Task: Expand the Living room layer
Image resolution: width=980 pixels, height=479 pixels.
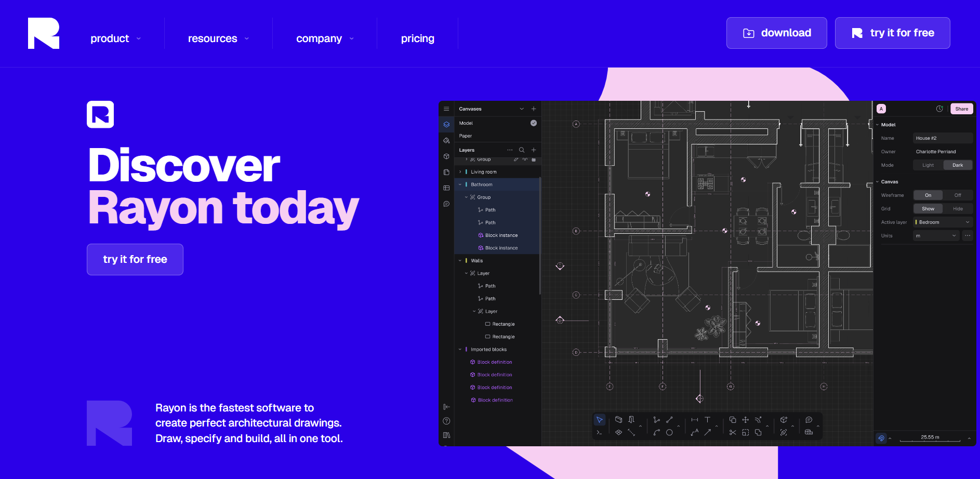Action: coord(460,172)
